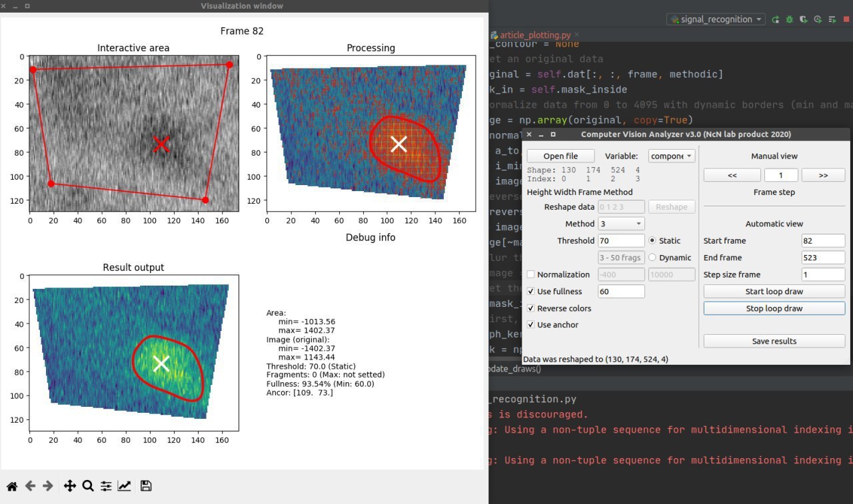Click red X anchor in Interactive area
This screenshot has width=853, height=504.
pyautogui.click(x=161, y=144)
